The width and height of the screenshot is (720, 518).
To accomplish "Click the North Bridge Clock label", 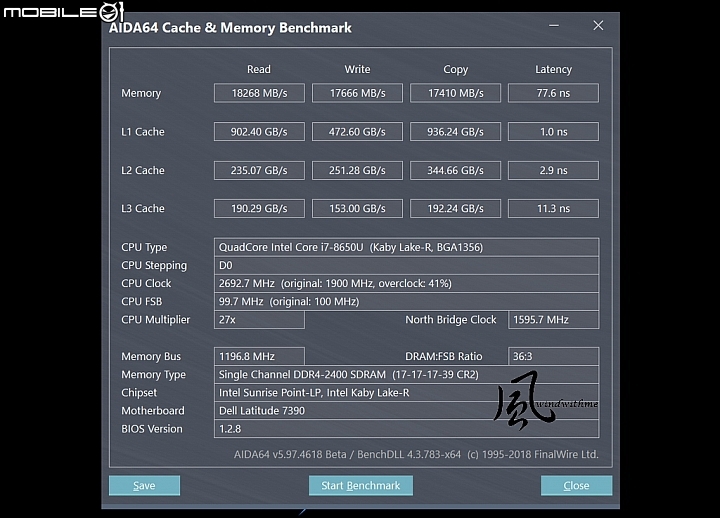I will tap(450, 320).
